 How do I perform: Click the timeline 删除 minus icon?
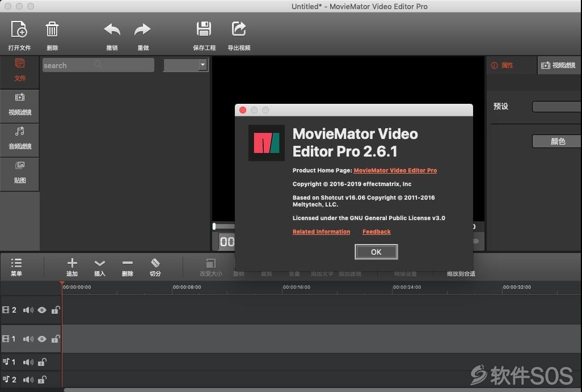point(127,263)
